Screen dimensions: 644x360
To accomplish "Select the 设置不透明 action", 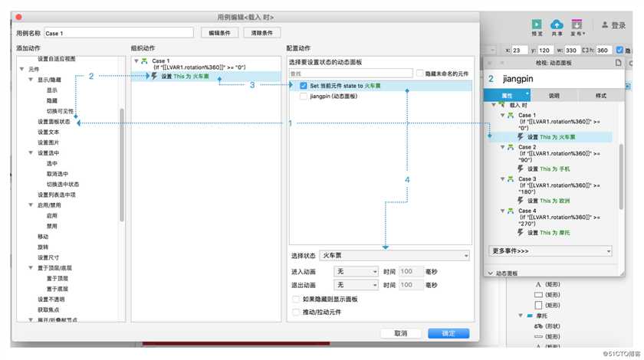I will (x=51, y=299).
